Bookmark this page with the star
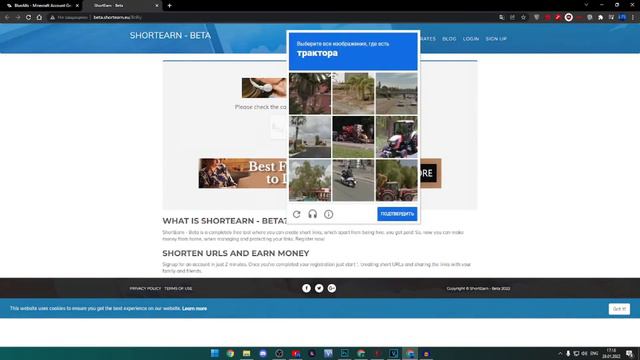 [523, 17]
